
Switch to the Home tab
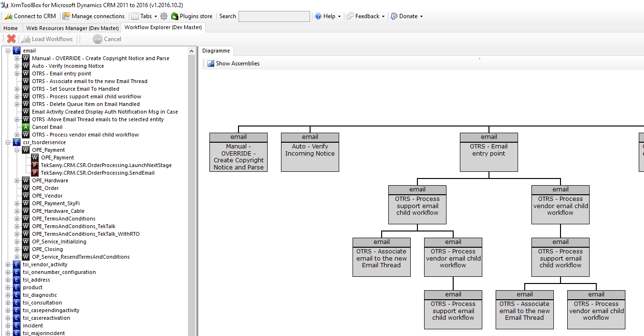click(x=10, y=28)
